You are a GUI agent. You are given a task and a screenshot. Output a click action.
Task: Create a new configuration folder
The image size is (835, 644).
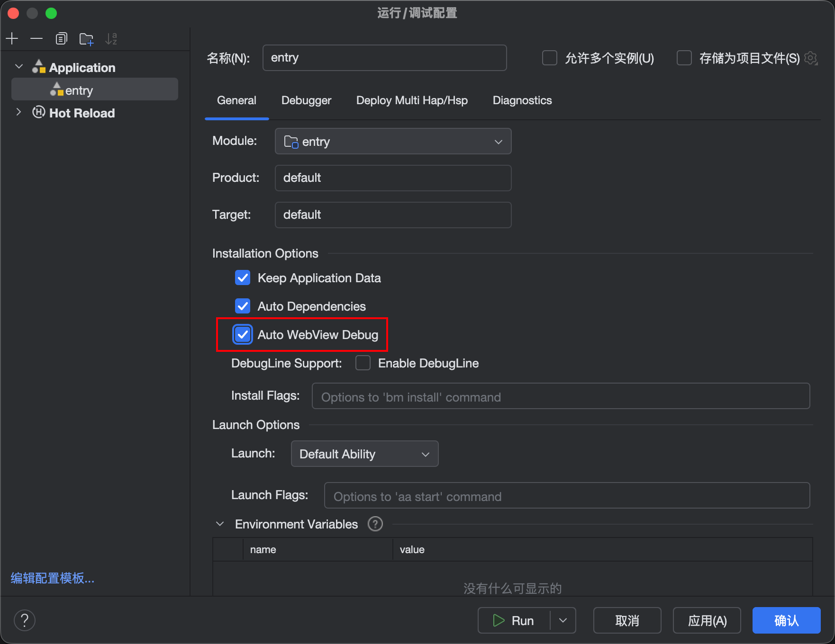click(86, 38)
